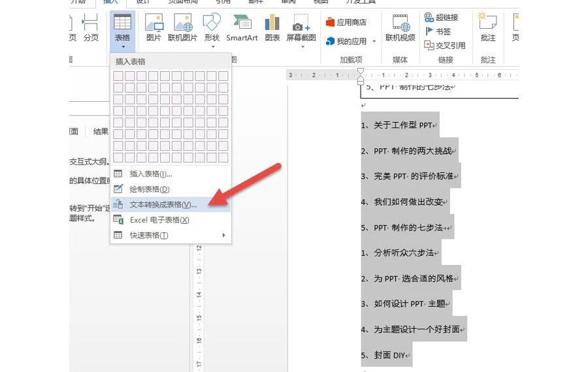
Task: Click 书签 (Bookmark)
Action: pos(438,31)
